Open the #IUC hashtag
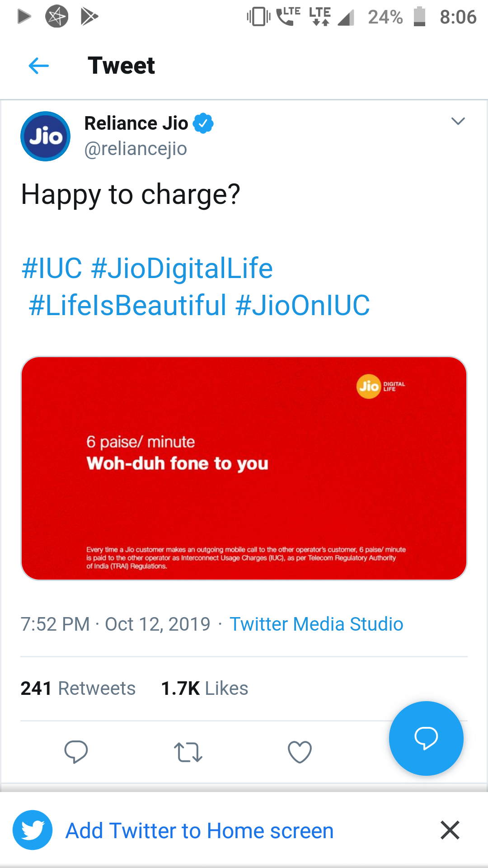 [52, 268]
